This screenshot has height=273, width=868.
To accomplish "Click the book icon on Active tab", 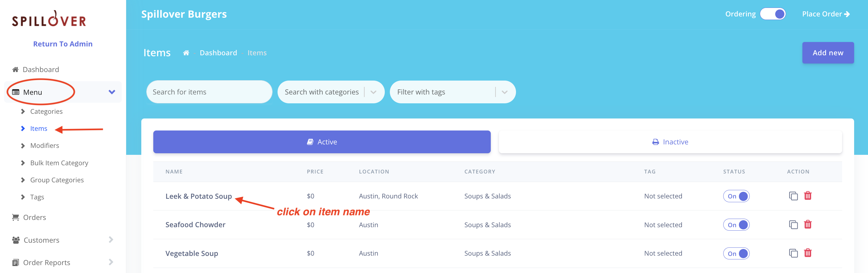I will click(310, 142).
